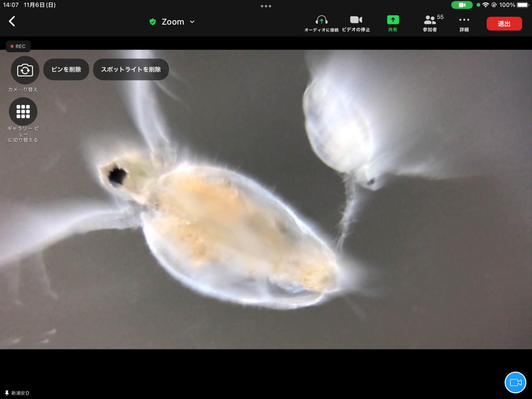Tap the three-dot multitasking handle at top
The height and width of the screenshot is (399, 532).
[266, 6]
